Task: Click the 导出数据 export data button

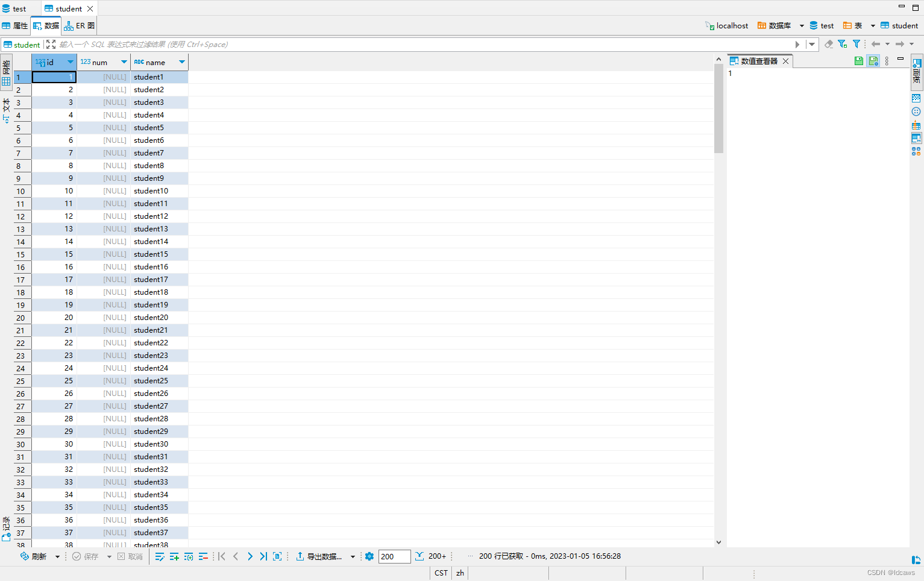Action: [319, 556]
